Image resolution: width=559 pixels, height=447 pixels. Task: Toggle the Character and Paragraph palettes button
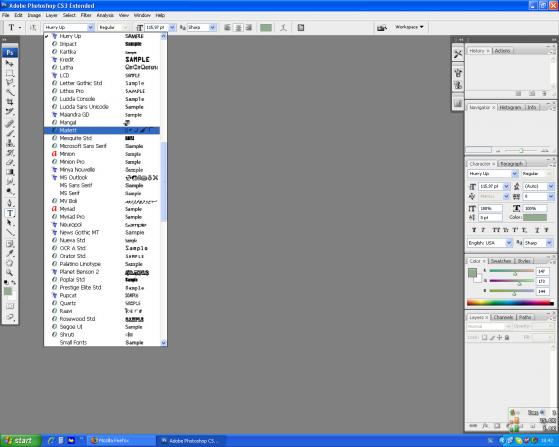point(301,27)
